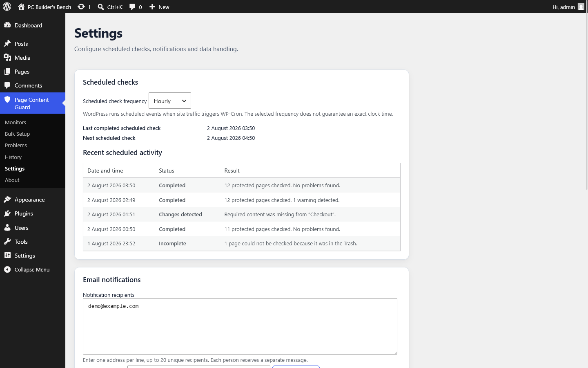The width and height of the screenshot is (588, 368).
Task: Open Media menu label
Action: tap(22, 58)
